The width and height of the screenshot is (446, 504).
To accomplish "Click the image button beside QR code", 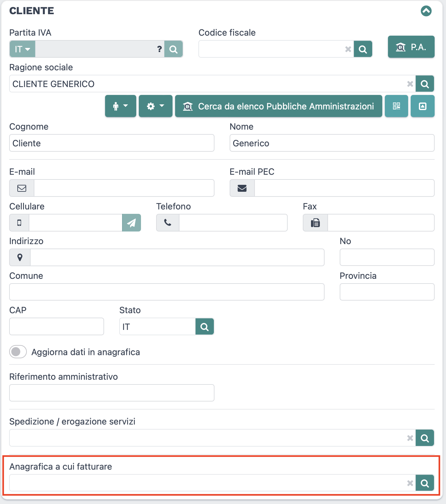I will coord(423,106).
